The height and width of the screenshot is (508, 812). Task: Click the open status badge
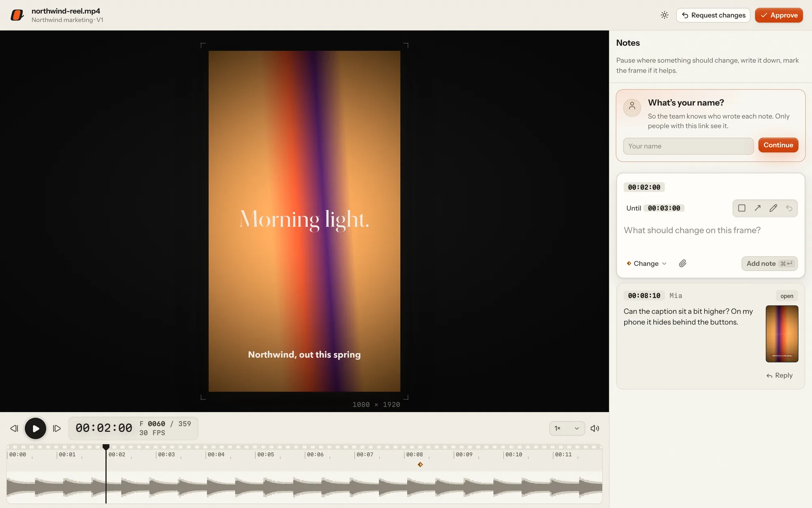click(786, 296)
